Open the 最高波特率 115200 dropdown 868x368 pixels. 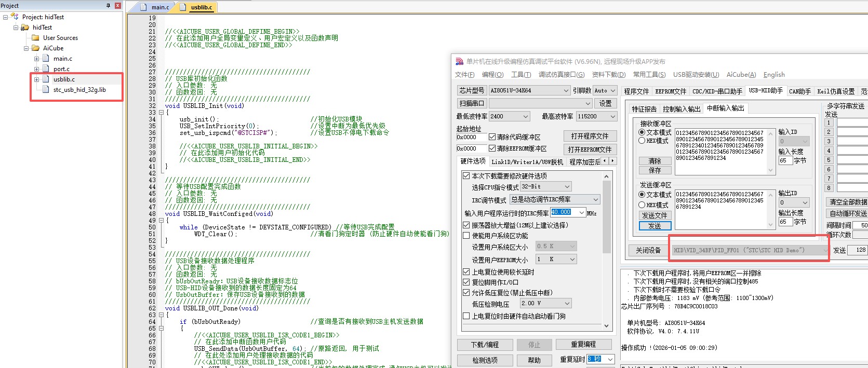coord(596,116)
